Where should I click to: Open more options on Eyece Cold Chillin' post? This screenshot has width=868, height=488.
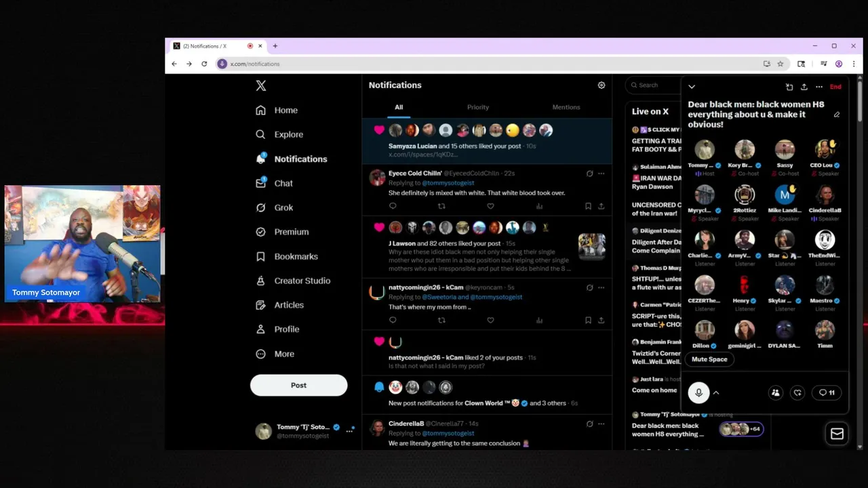tap(601, 174)
